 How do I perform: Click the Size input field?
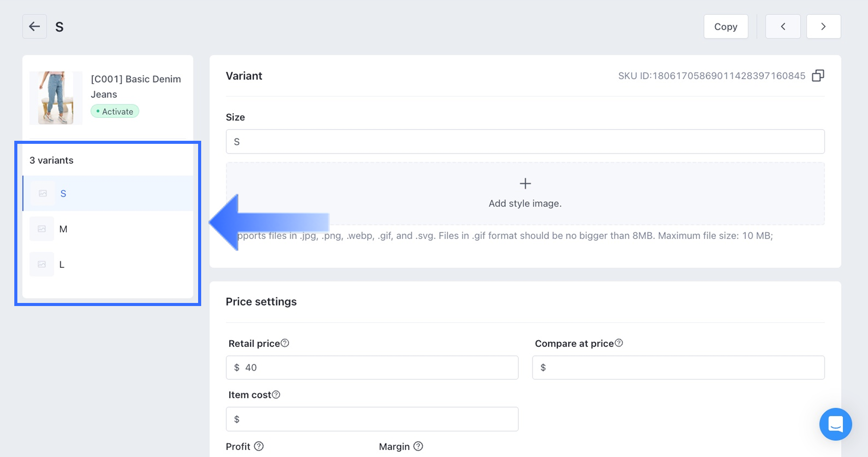525,142
